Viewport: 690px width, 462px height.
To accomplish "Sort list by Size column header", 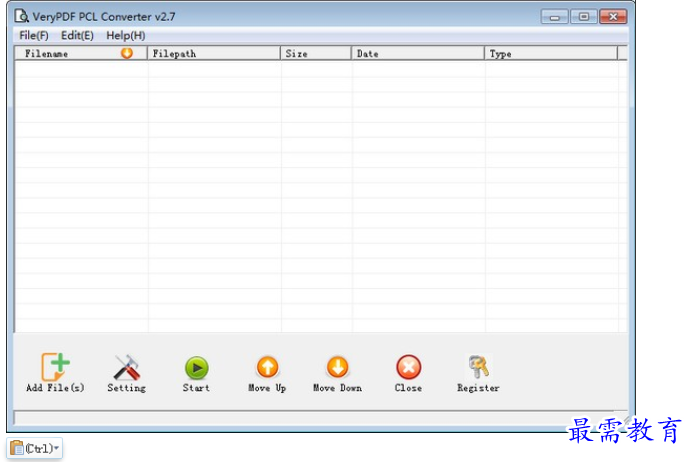I will coord(315,54).
